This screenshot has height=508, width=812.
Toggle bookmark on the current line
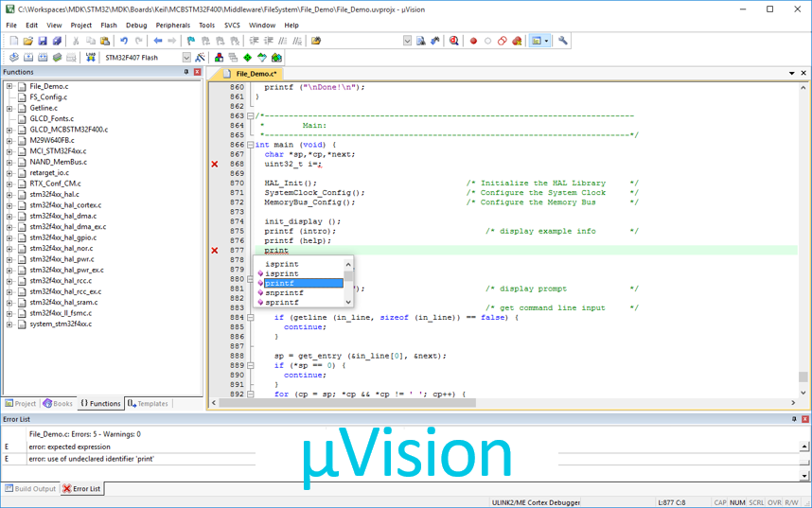tap(191, 41)
